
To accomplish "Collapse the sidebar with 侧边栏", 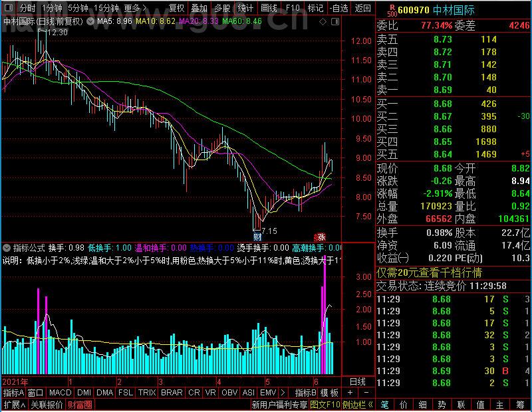I will pyautogui.click(x=357, y=405).
